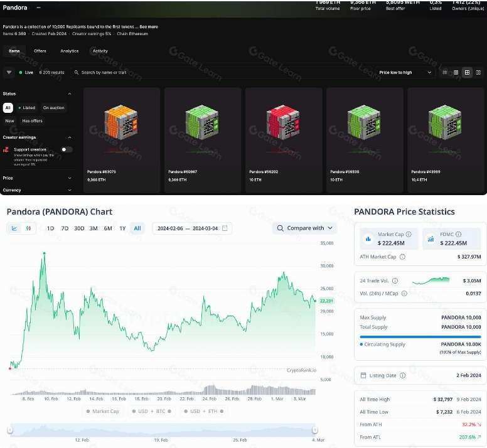
Task: Click ATH Market Cap info icon
Action: [x=402, y=257]
